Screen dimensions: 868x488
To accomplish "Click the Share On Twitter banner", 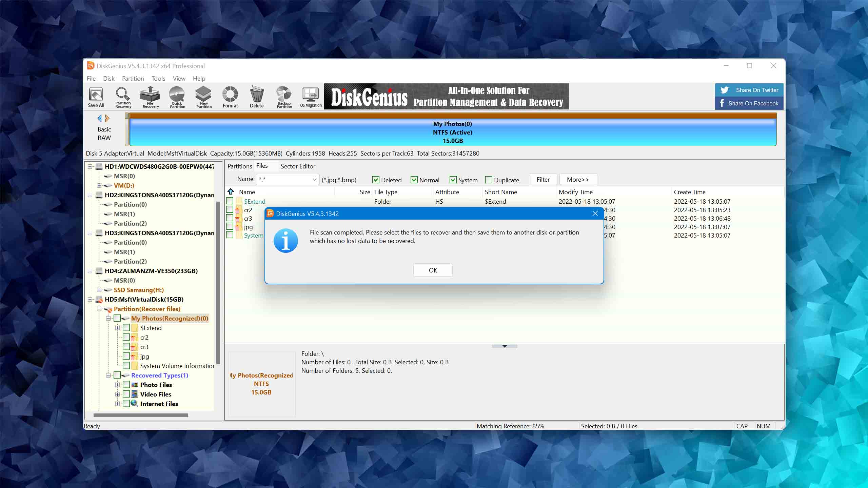I will (x=749, y=90).
